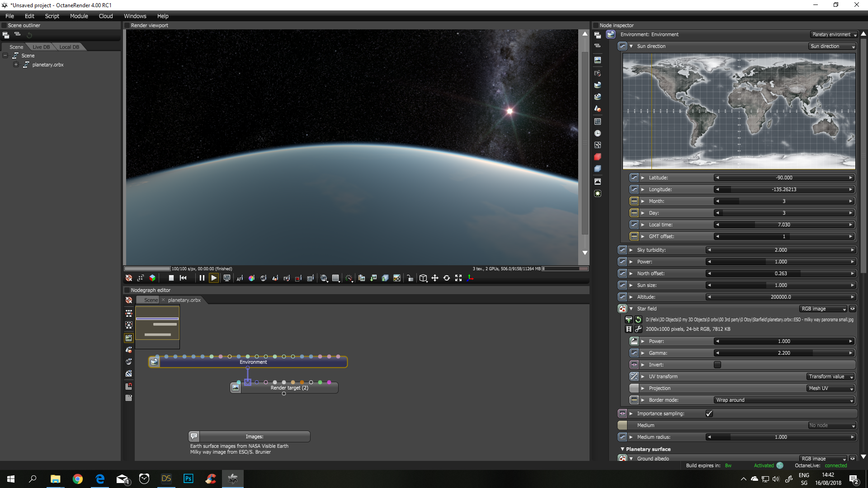Uncheck the Importance sampling checkbox
The width and height of the screenshot is (868, 488).
pos(709,413)
